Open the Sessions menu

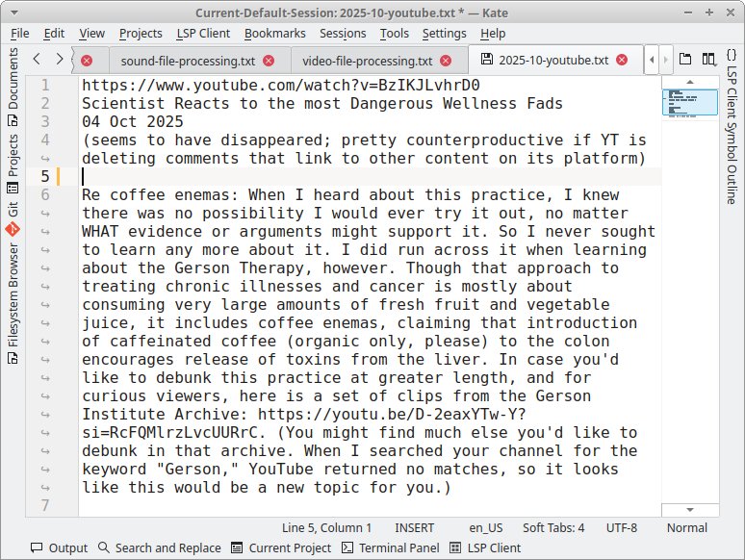[343, 34]
